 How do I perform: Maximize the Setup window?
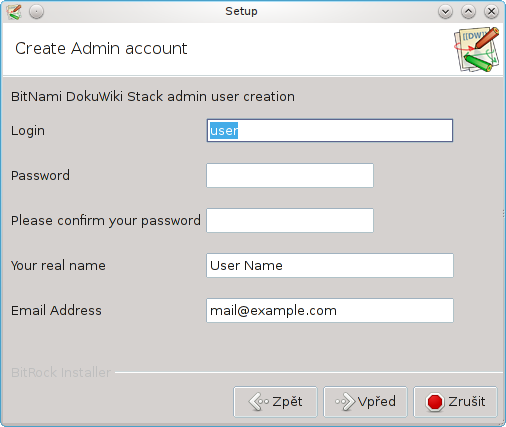click(x=468, y=12)
